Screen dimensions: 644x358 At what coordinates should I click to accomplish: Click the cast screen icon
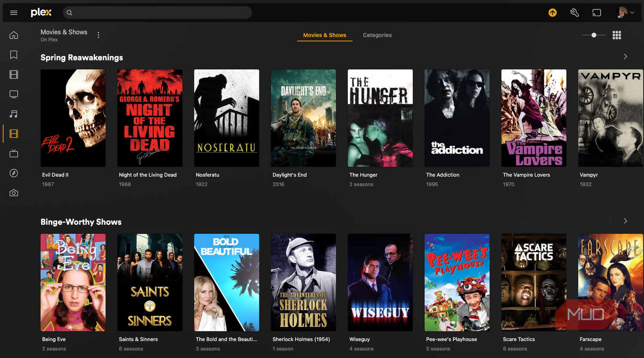click(x=597, y=13)
